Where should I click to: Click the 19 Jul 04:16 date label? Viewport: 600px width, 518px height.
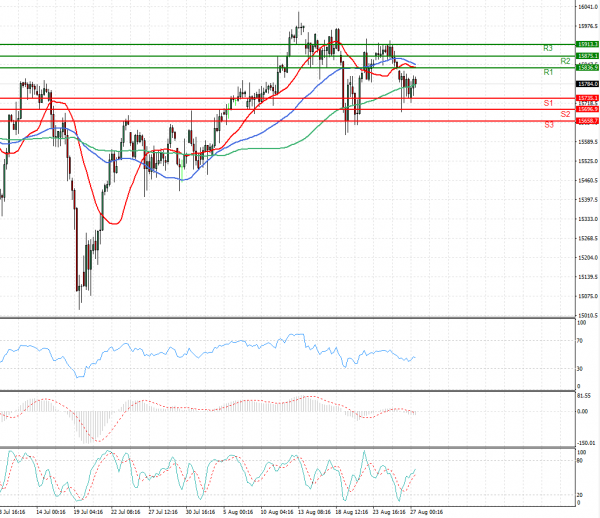pyautogui.click(x=88, y=512)
